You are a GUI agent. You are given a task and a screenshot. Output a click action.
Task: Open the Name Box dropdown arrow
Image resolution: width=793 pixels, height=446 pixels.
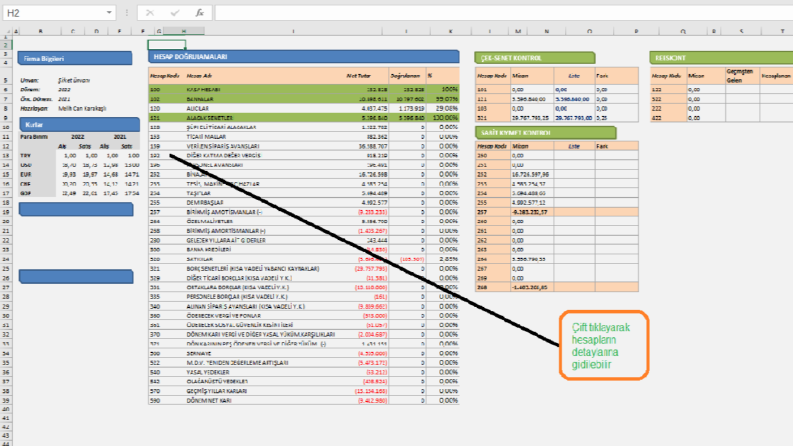[109, 13]
